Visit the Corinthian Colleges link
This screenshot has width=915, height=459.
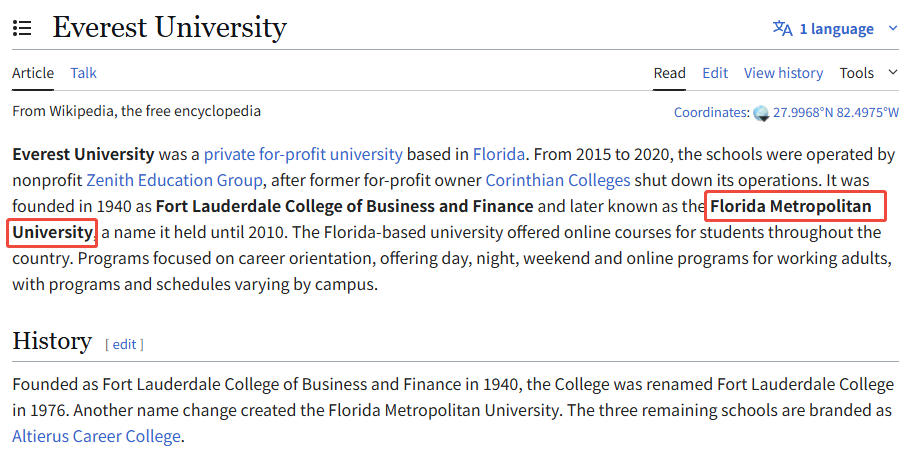pyautogui.click(x=558, y=181)
